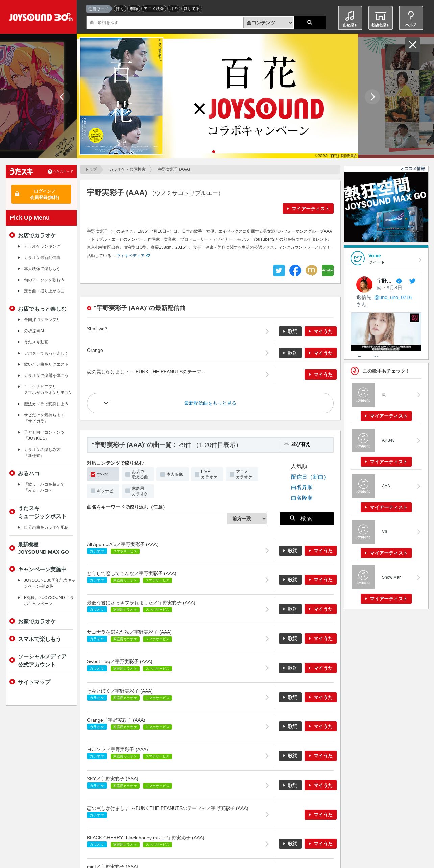
Task: Show previous banner slide arrow
Action: coord(62,97)
